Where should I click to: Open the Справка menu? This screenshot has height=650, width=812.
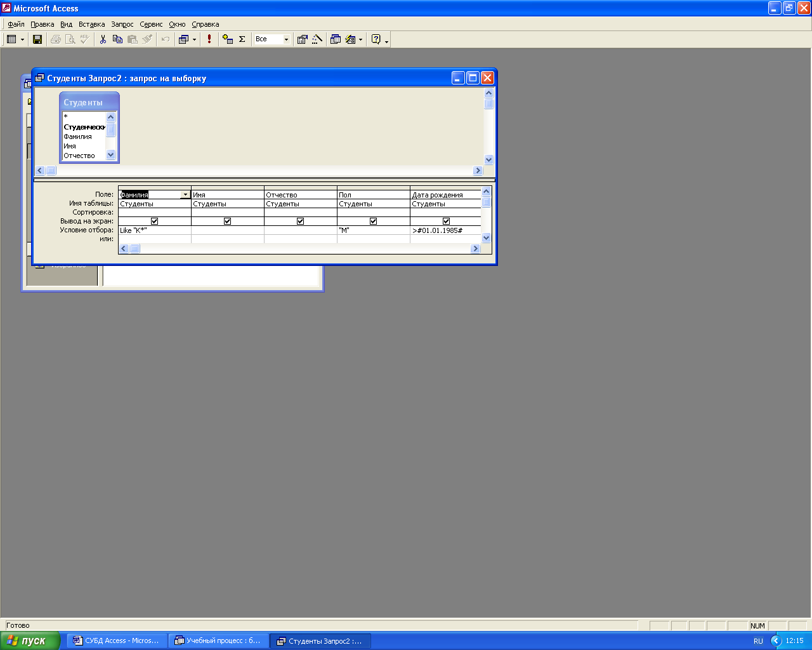point(206,24)
